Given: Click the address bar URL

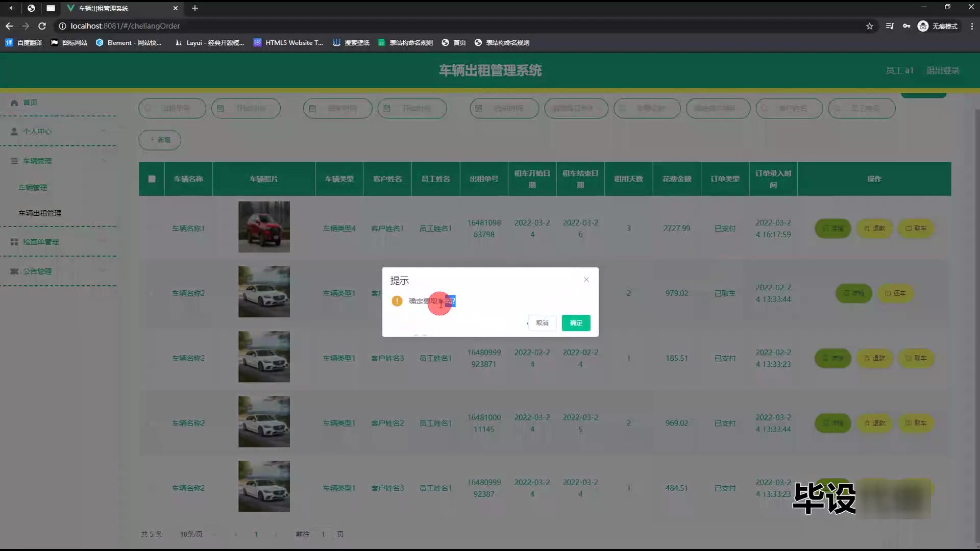Looking at the screenshot, I should point(125,26).
